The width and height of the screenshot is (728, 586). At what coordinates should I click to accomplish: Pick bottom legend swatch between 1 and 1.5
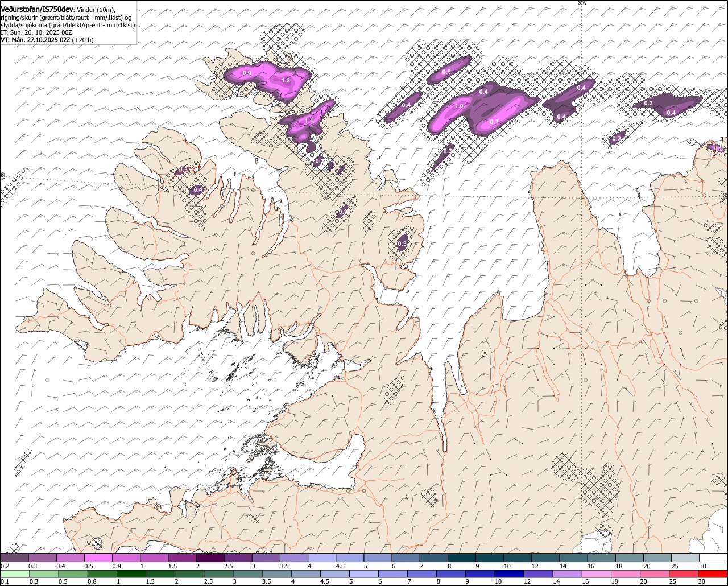(x=131, y=574)
